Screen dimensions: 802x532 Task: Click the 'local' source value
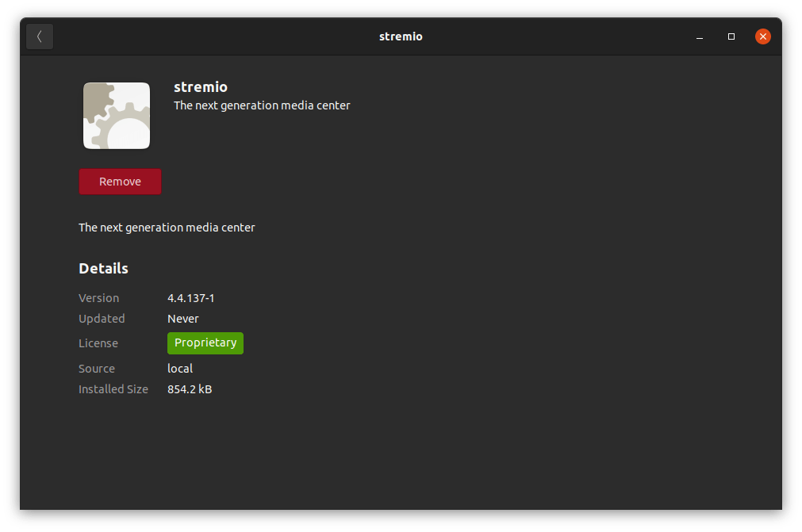pos(180,369)
